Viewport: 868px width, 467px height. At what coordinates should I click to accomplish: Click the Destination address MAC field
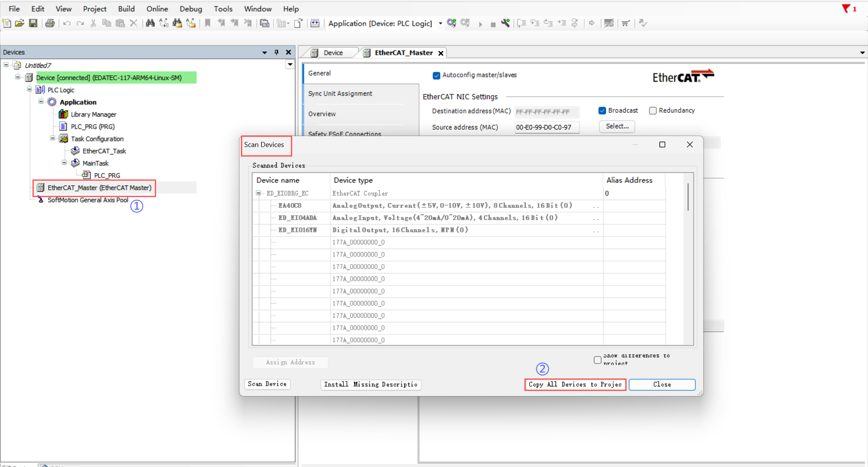coord(547,112)
